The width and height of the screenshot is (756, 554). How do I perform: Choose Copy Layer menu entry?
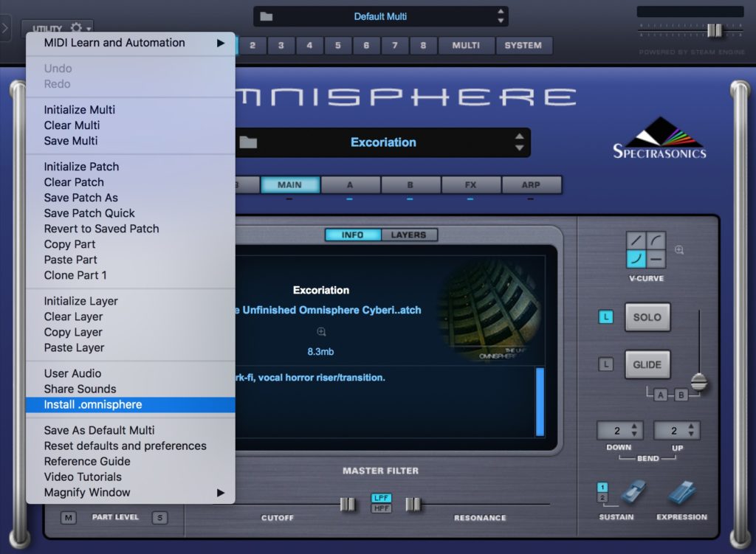tap(130, 332)
